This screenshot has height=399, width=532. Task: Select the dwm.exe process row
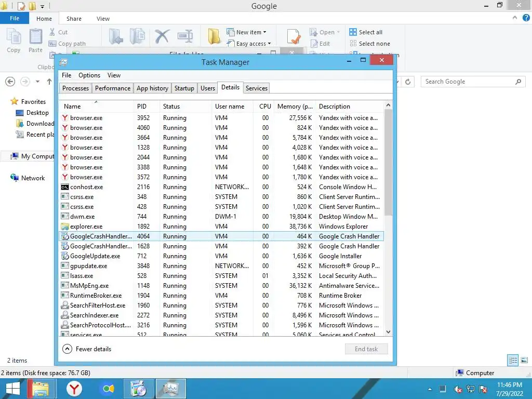(221, 217)
